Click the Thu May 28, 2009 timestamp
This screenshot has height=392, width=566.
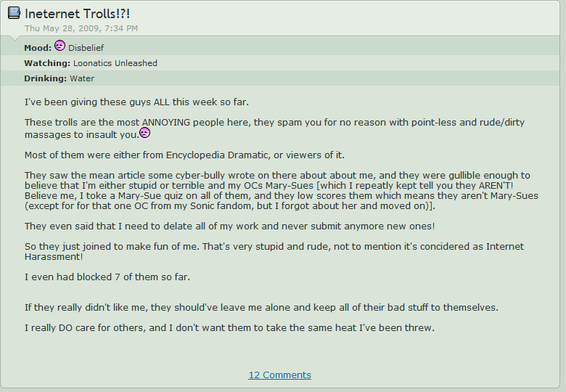pos(81,28)
